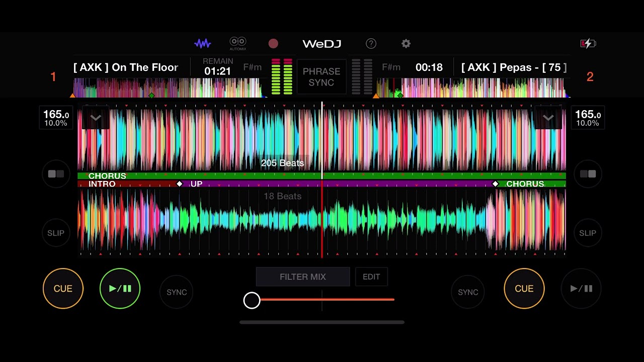Tap the diamond marker before deck 2 CHORUS
The height and width of the screenshot is (362, 644).
click(495, 184)
